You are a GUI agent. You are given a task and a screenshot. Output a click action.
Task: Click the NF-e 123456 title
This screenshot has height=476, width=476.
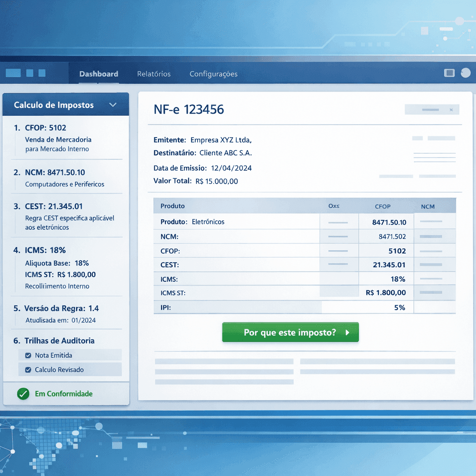[x=189, y=110]
